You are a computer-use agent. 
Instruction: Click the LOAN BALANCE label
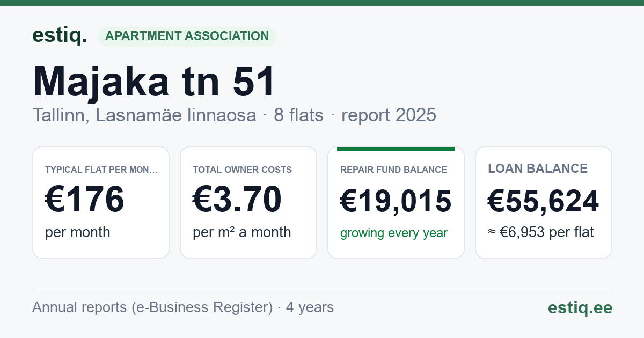click(538, 168)
